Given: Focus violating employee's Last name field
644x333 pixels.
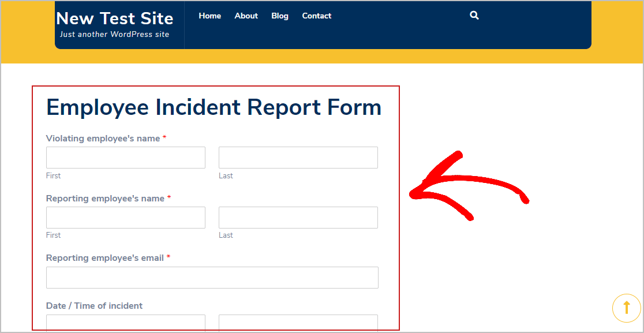Looking at the screenshot, I should tap(298, 158).
